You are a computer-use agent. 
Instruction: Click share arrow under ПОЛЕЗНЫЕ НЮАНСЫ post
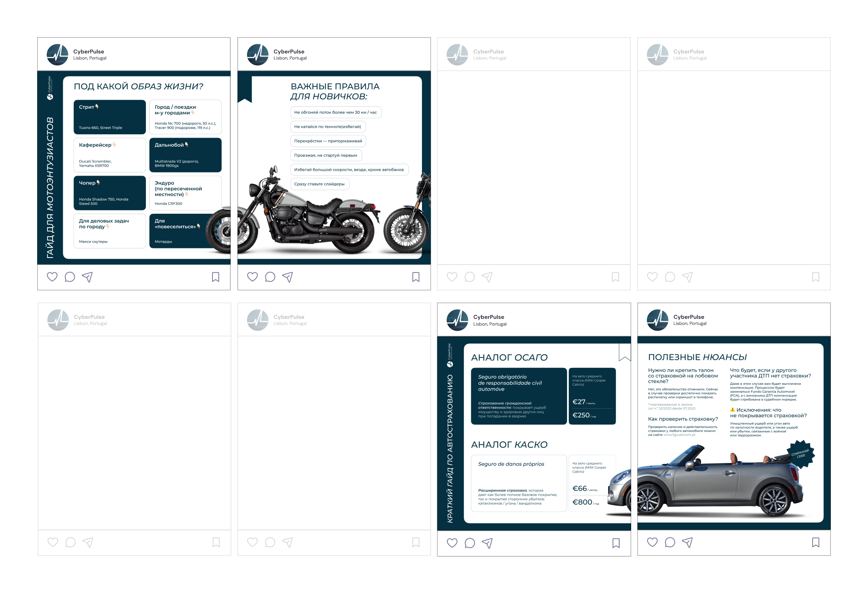(x=687, y=542)
